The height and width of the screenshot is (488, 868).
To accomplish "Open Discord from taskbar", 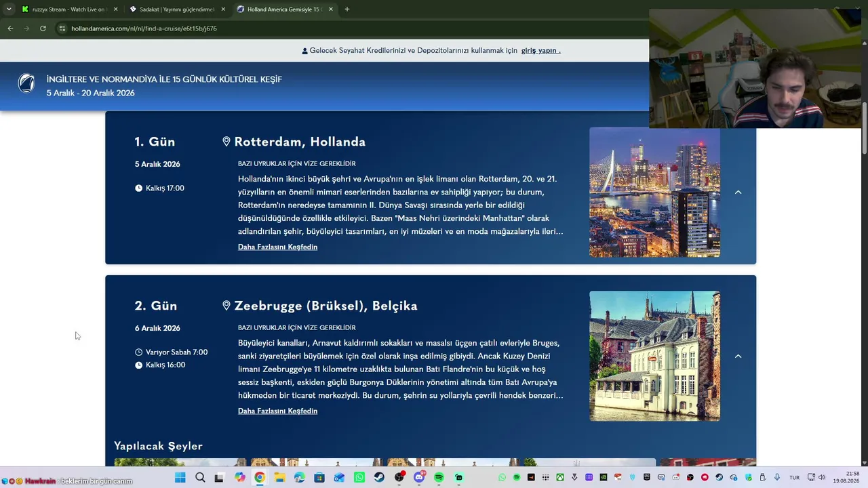I will pos(419,478).
